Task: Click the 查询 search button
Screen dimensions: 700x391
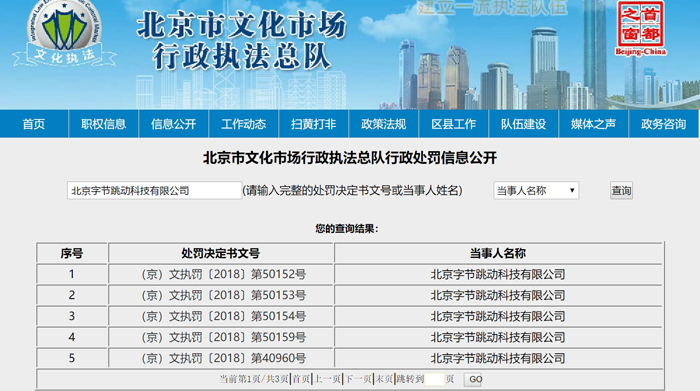Action: (621, 191)
